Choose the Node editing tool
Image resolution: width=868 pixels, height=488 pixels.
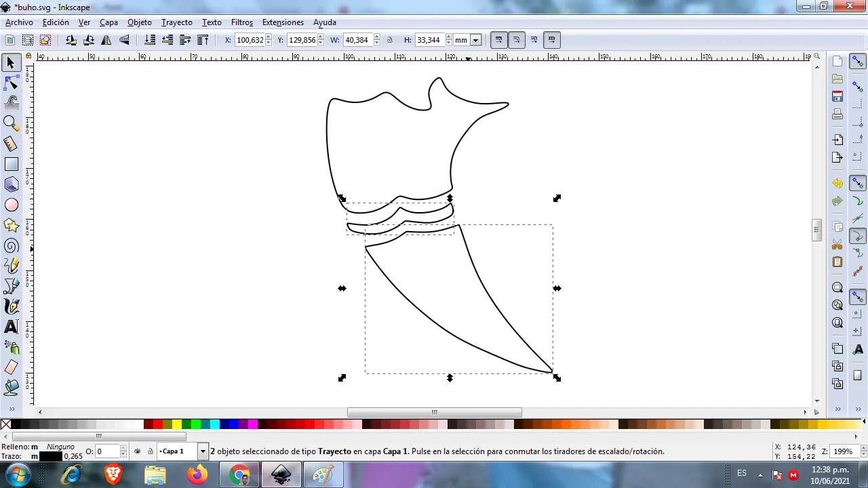(11, 83)
